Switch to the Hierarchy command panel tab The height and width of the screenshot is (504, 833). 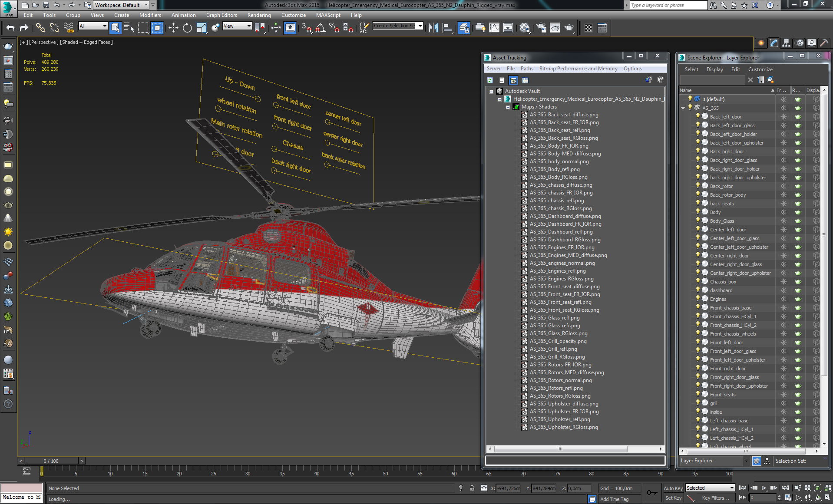(786, 43)
